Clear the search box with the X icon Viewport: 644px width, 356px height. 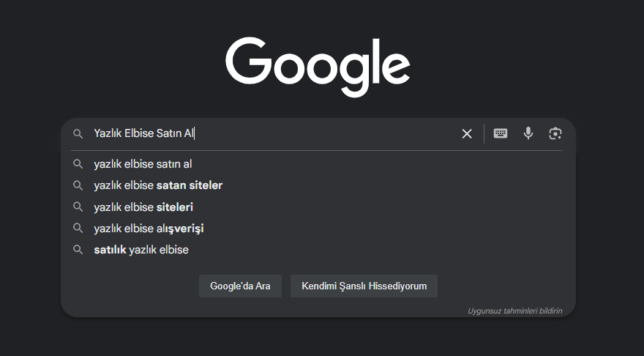(x=467, y=133)
